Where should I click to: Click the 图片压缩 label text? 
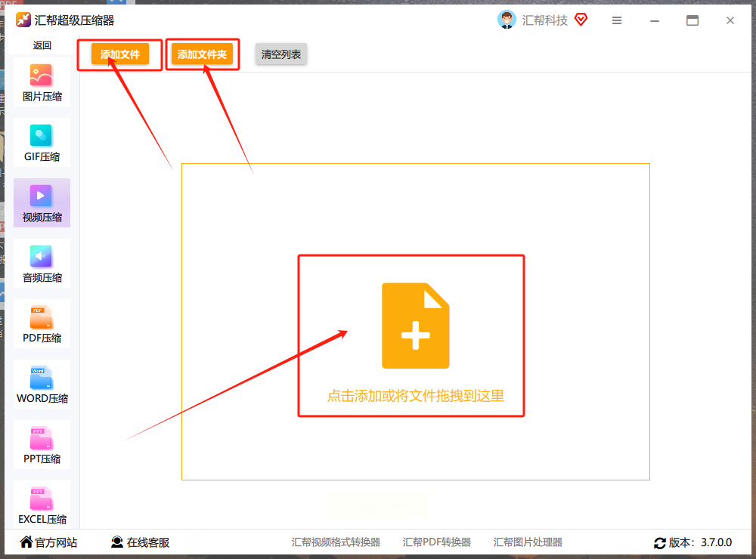coord(42,97)
